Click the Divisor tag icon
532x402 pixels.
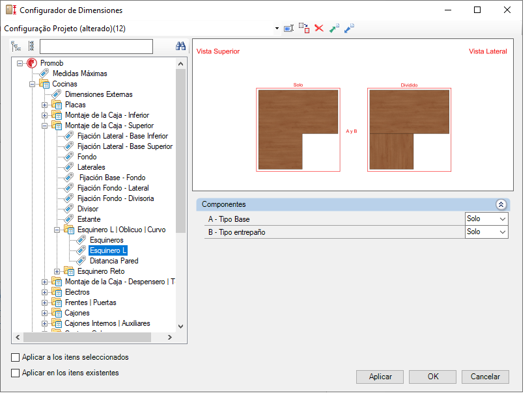pyautogui.click(x=69, y=209)
